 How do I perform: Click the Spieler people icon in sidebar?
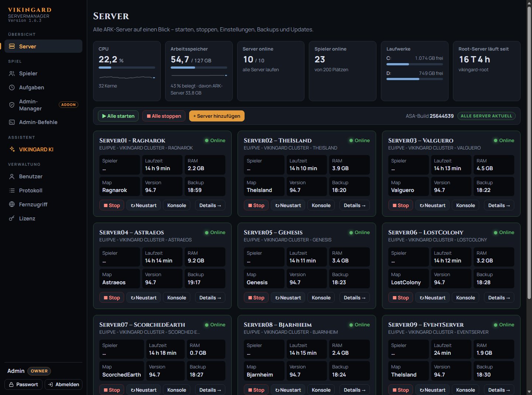(12, 73)
